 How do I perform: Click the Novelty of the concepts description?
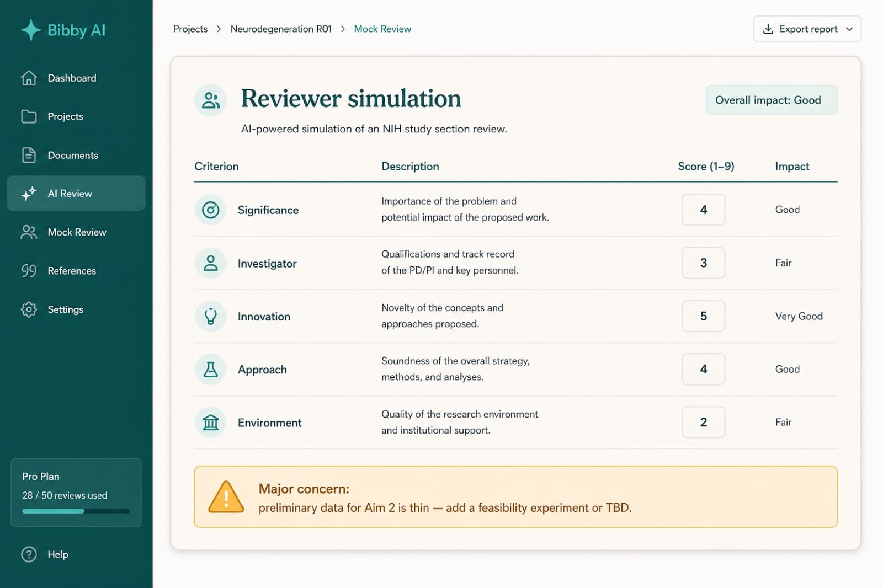point(442,316)
